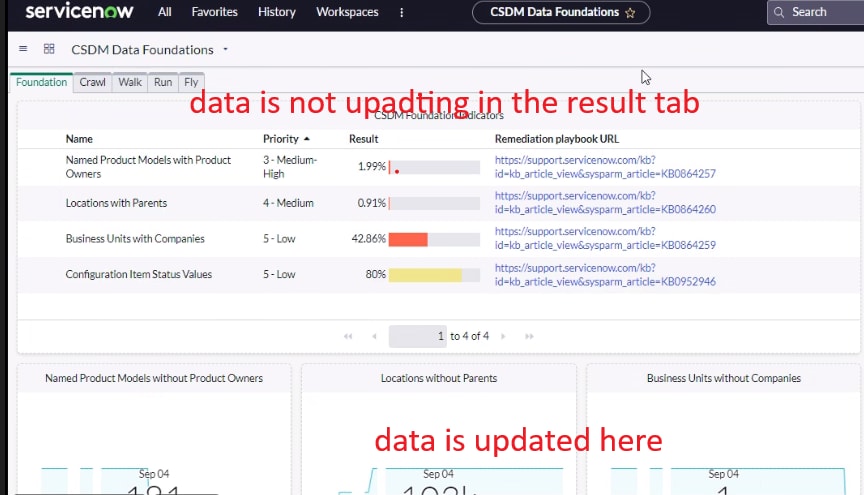Go to last page of indicators
864x495 pixels.
click(529, 336)
